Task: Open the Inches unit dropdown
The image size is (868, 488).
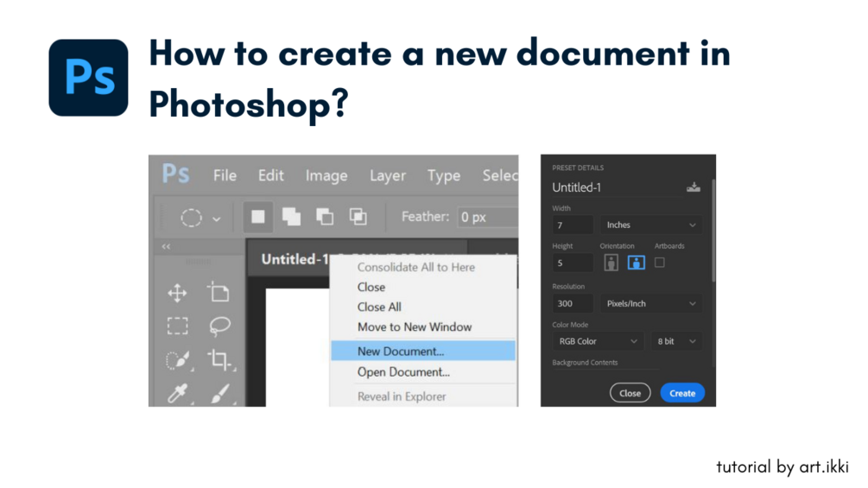Action: (651, 225)
